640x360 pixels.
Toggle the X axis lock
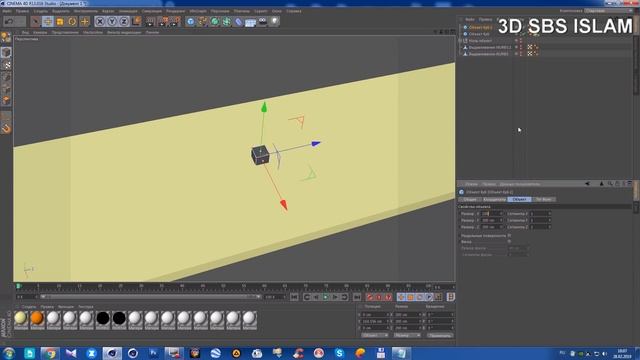pos(100,21)
